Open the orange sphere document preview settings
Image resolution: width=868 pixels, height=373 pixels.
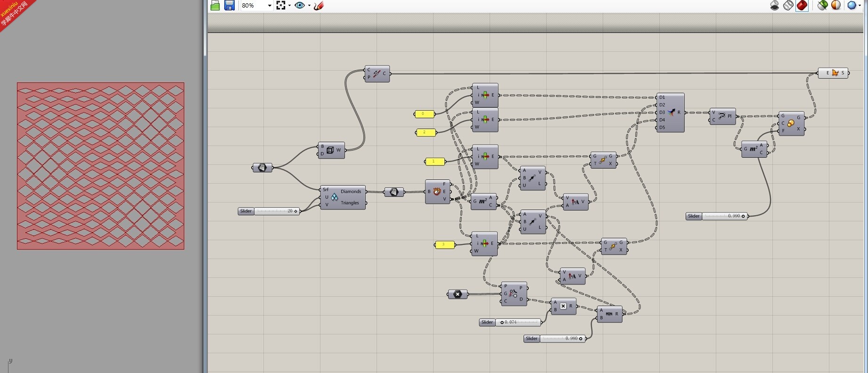point(836,6)
